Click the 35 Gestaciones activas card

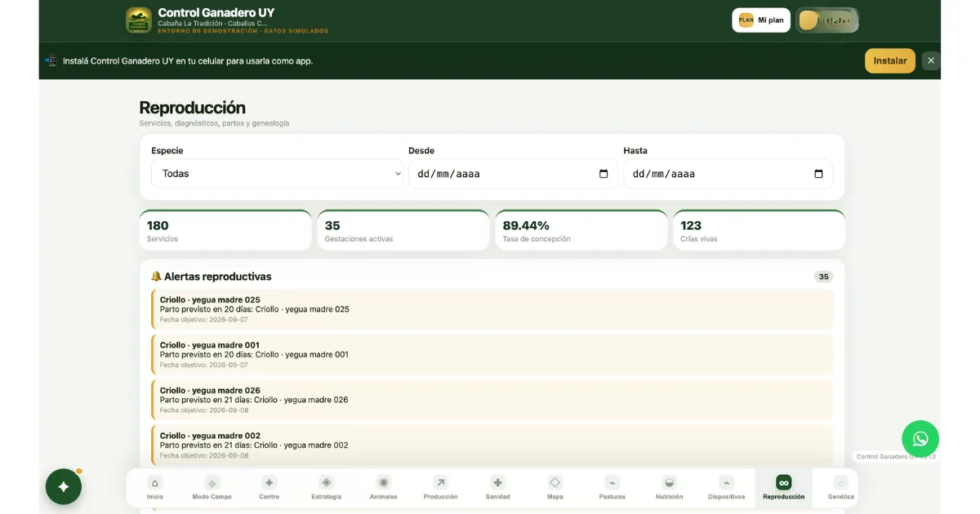pyautogui.click(x=403, y=230)
